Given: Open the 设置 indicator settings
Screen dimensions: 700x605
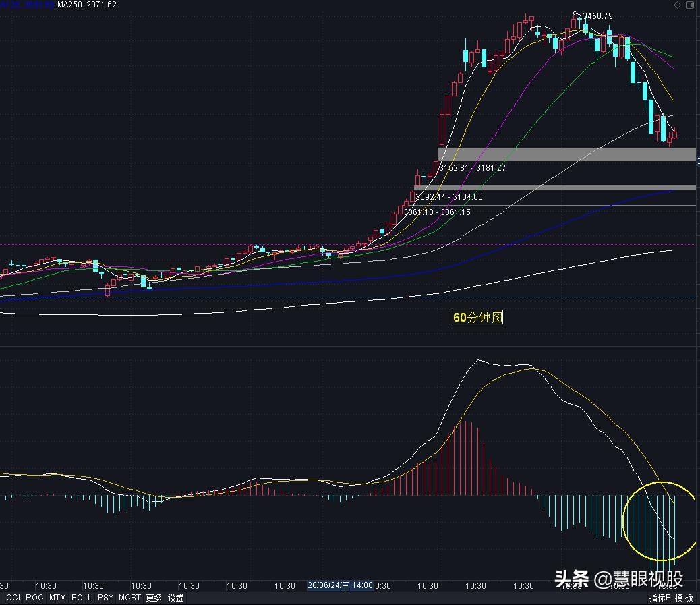Looking at the screenshot, I should point(175,598).
